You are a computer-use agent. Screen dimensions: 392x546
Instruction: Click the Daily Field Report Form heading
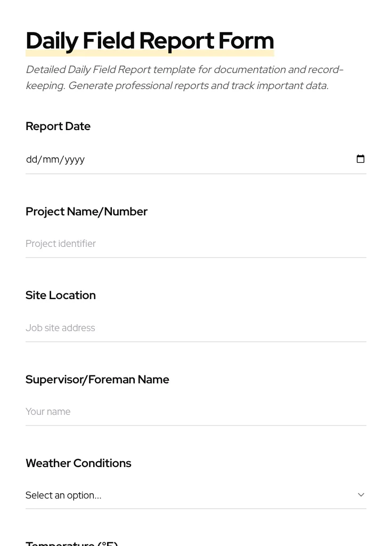pyautogui.click(x=150, y=40)
